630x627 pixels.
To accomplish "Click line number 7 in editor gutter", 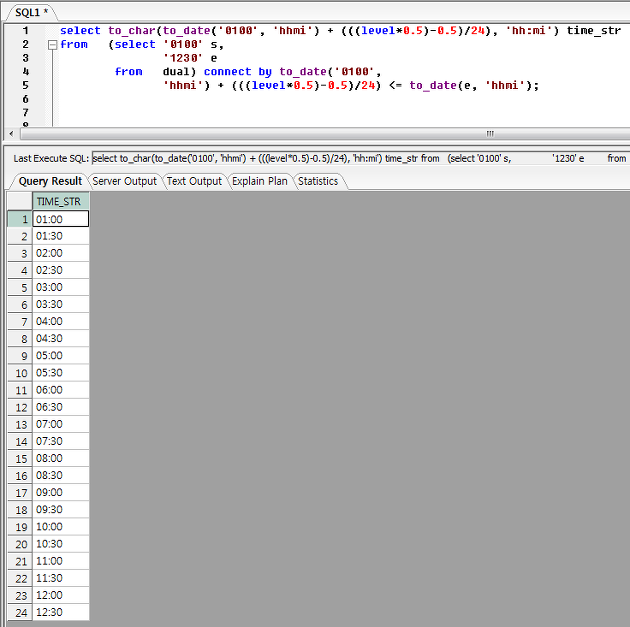I will tap(26, 112).
